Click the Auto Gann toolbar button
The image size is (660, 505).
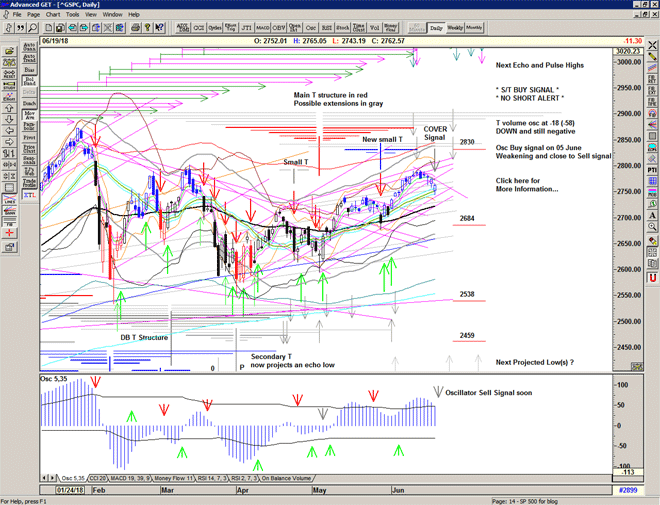point(29,46)
